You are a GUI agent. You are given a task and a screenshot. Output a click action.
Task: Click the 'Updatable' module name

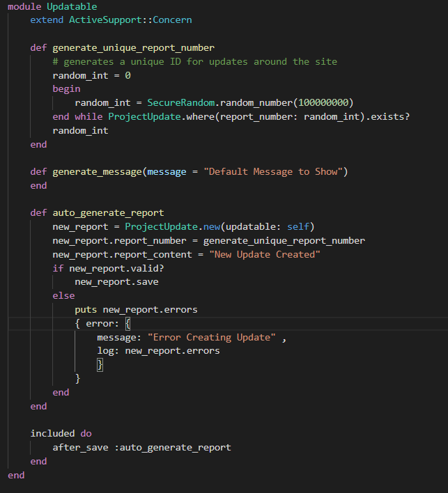pos(72,7)
